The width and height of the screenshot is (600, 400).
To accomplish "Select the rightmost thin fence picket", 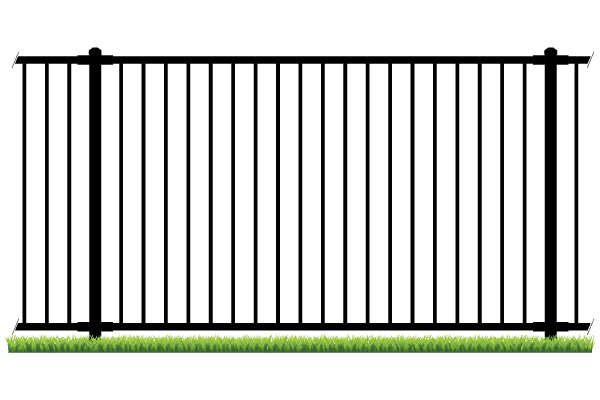I will (x=576, y=190).
